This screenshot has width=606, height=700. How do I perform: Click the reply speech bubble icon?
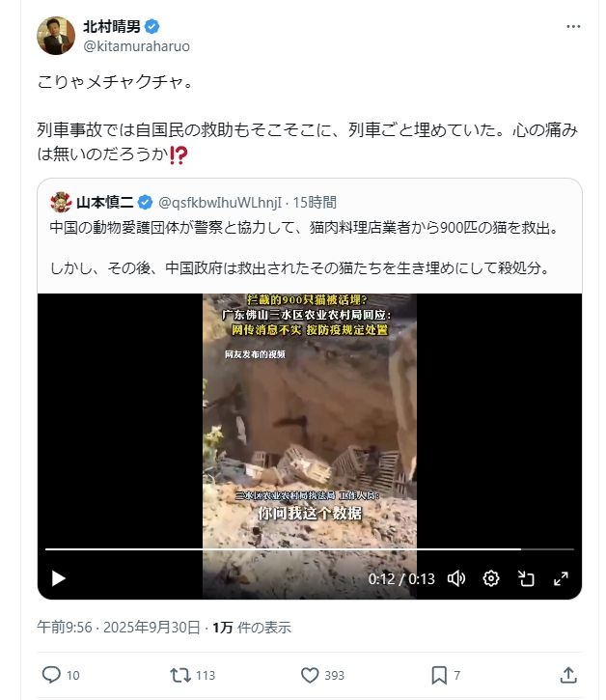coord(51,675)
